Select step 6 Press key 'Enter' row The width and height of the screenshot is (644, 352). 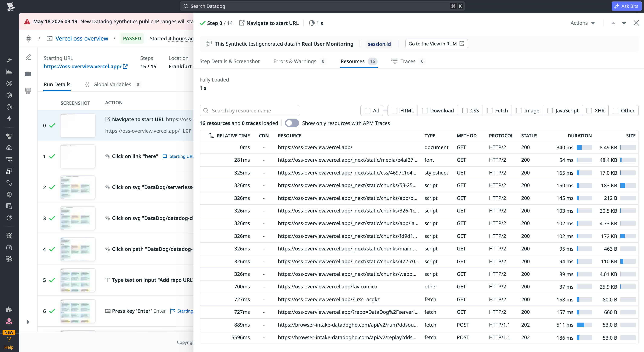pyautogui.click(x=116, y=311)
